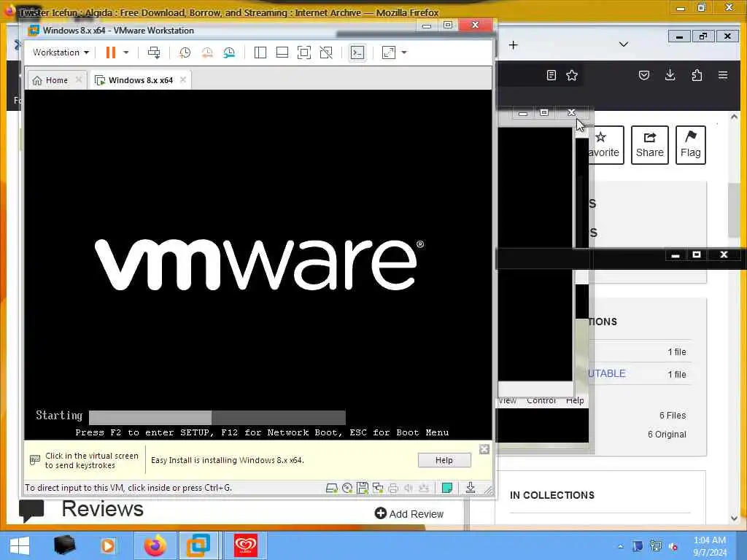The width and height of the screenshot is (747, 560).
Task: Click the 6 Original text
Action: [667, 435]
